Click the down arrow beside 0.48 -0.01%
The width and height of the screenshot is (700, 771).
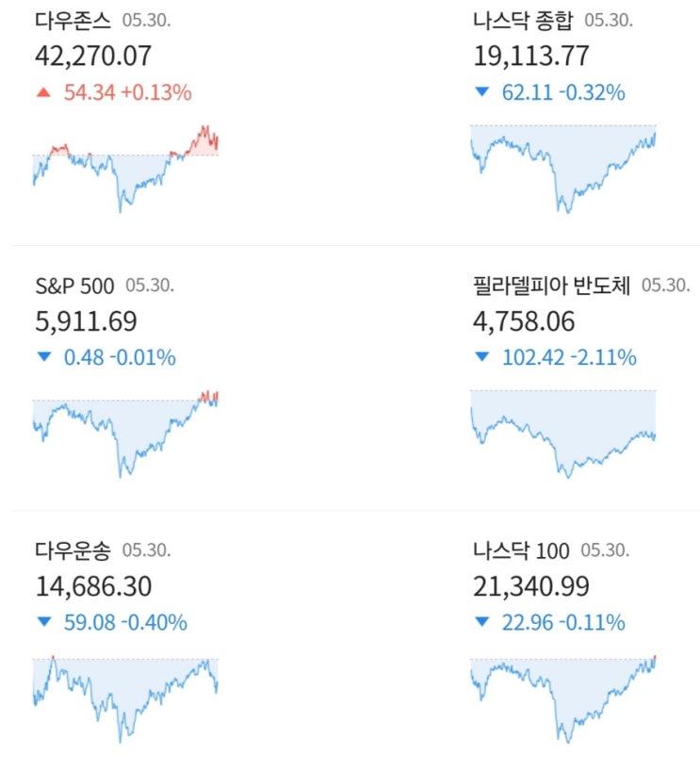(42, 358)
